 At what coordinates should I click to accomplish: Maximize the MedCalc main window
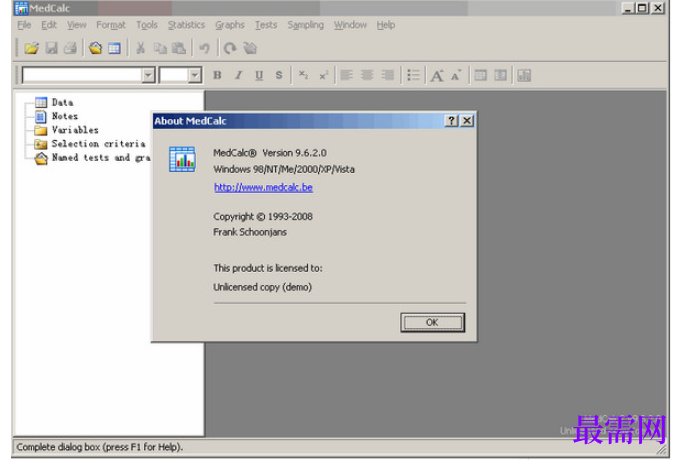642,8
